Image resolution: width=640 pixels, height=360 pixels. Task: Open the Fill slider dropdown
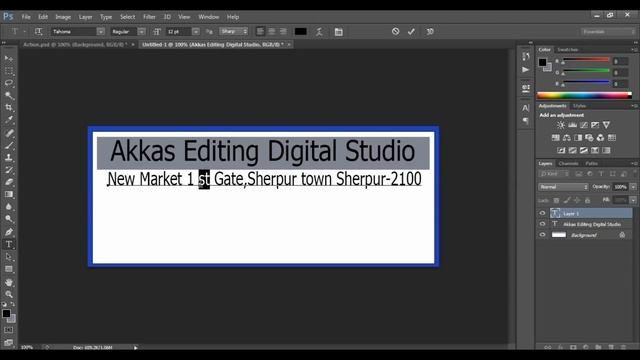click(x=633, y=200)
